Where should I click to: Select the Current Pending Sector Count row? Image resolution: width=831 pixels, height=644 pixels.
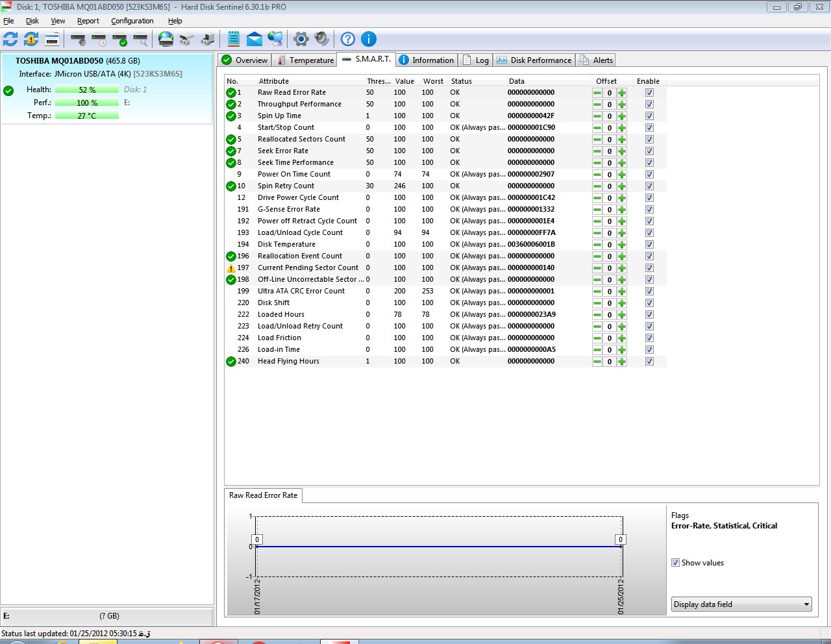(308, 267)
